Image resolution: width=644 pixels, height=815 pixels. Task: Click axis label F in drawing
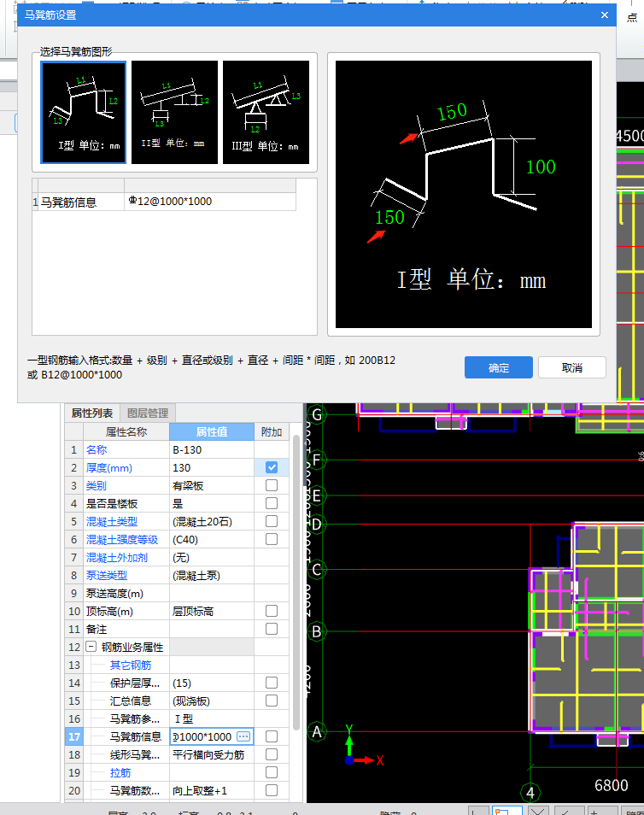point(316,460)
